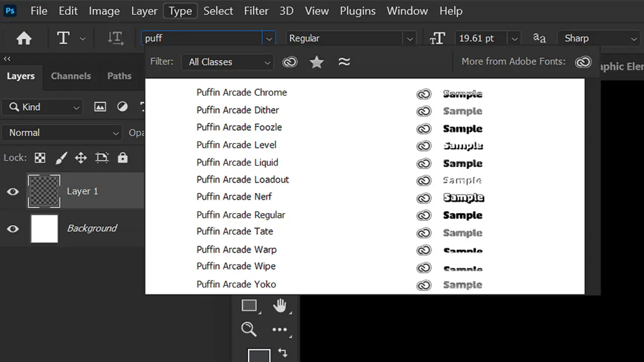Image resolution: width=644 pixels, height=362 pixels.
Task: Switch to the Layers tab
Action: point(21,76)
